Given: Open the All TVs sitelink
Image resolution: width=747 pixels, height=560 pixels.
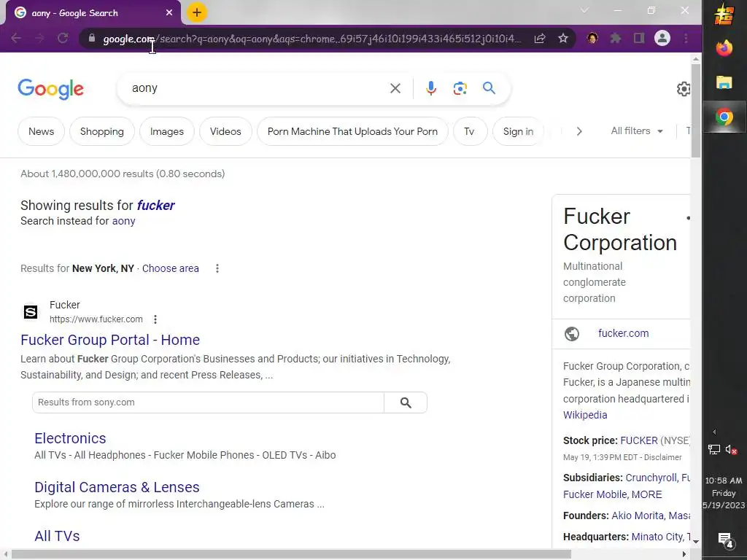Looking at the screenshot, I should 57,536.
